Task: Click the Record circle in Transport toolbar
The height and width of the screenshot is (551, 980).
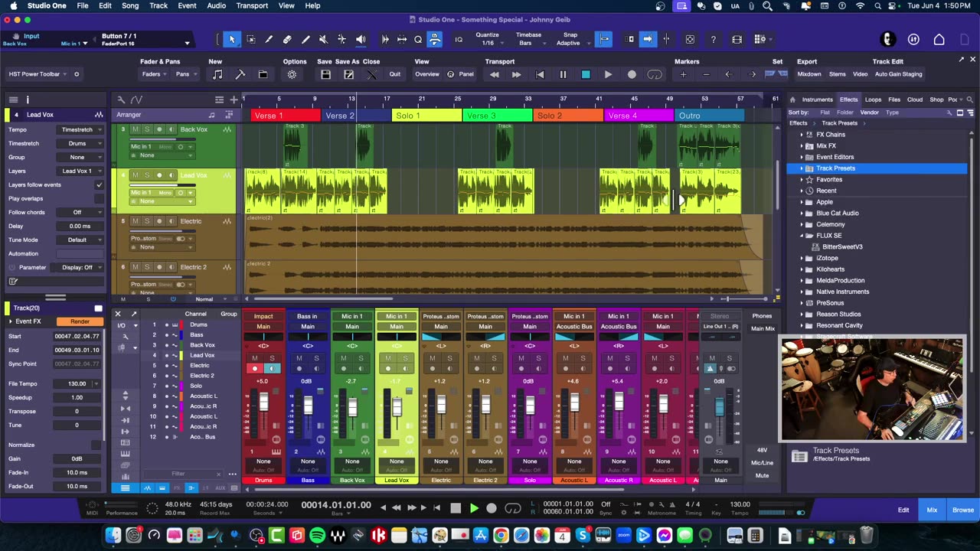Action: point(632,74)
